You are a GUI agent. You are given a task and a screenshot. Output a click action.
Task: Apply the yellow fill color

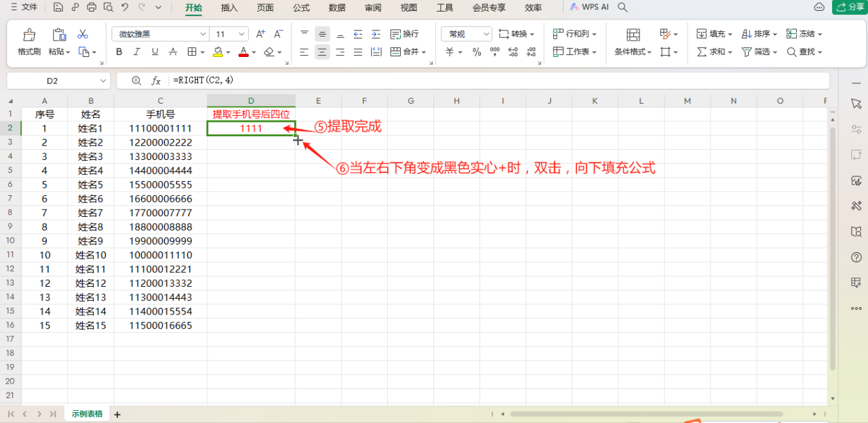218,52
